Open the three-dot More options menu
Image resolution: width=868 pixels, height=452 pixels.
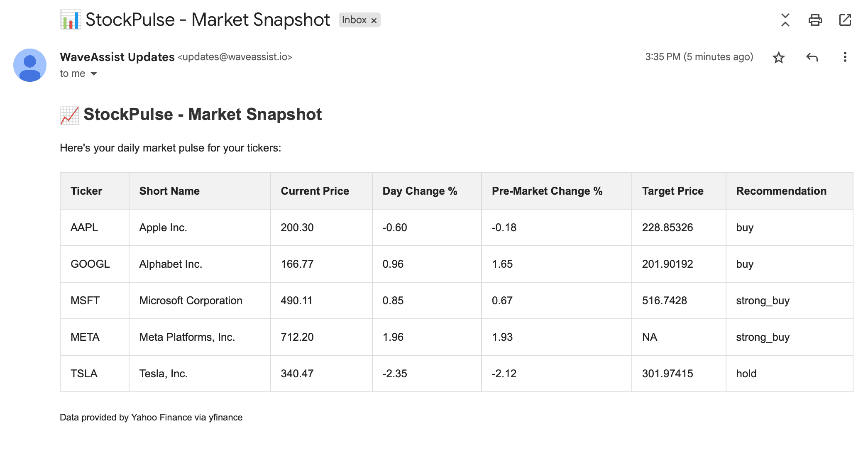(845, 57)
